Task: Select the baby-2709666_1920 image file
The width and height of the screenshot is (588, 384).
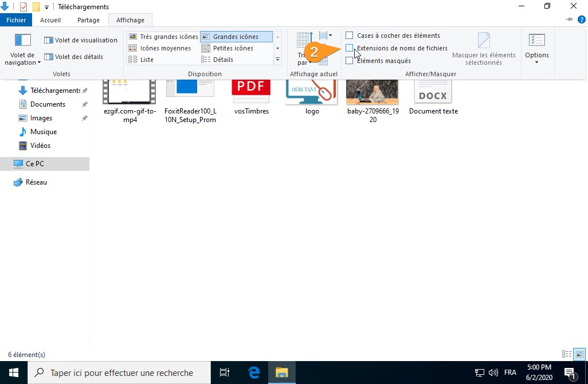Action: (373, 101)
